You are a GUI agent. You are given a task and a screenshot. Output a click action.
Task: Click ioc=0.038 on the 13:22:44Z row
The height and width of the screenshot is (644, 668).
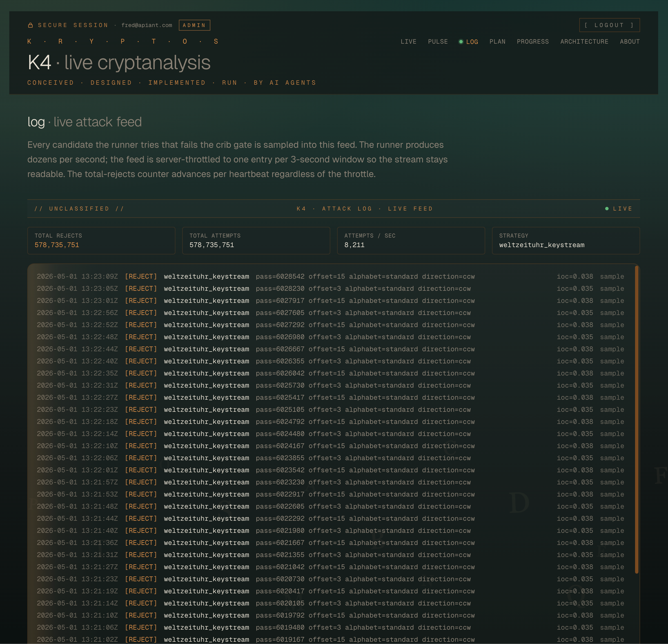pos(575,349)
